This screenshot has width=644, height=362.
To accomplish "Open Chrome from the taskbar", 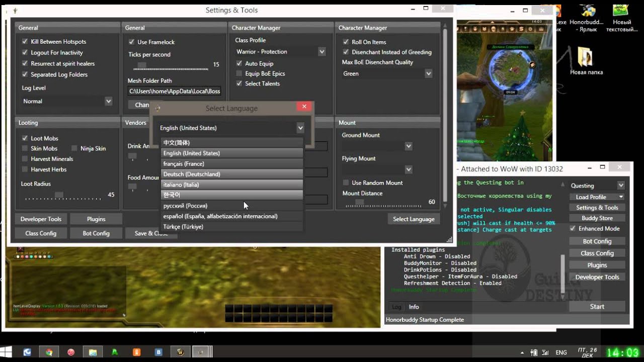I will (x=49, y=352).
